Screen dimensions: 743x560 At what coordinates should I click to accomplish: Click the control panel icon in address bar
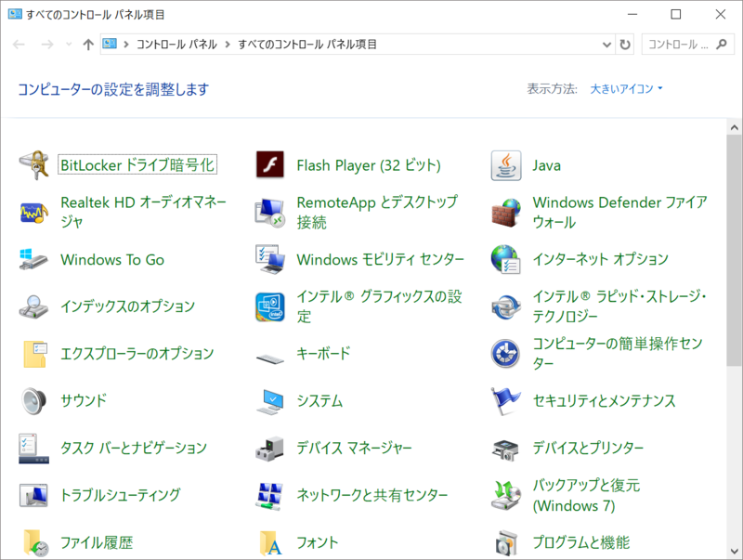(x=110, y=44)
